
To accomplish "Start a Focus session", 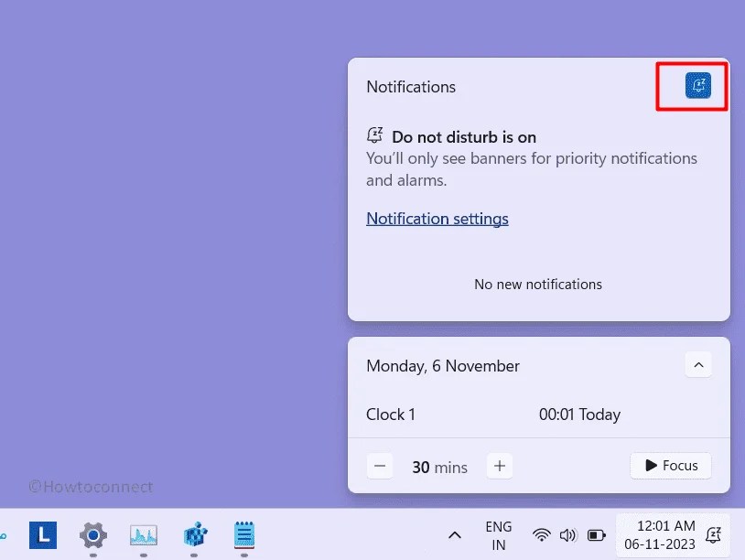I will click(671, 466).
